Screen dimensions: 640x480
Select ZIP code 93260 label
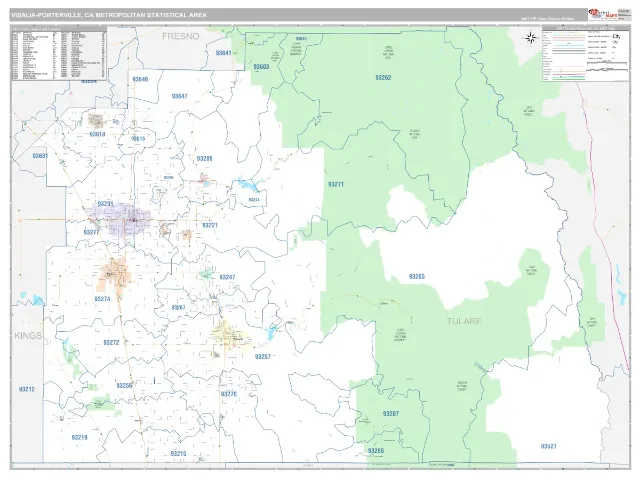click(376, 451)
